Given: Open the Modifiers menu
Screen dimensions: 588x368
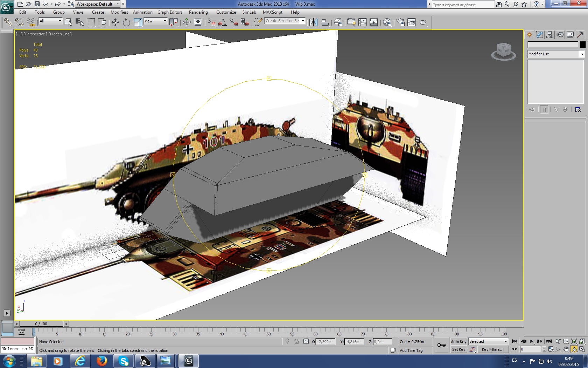Looking at the screenshot, I should pos(119,12).
